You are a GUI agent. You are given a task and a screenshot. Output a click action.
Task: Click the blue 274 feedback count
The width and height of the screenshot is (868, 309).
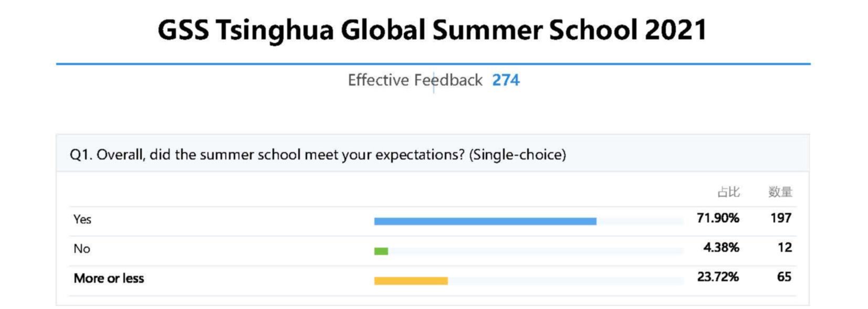pos(506,80)
